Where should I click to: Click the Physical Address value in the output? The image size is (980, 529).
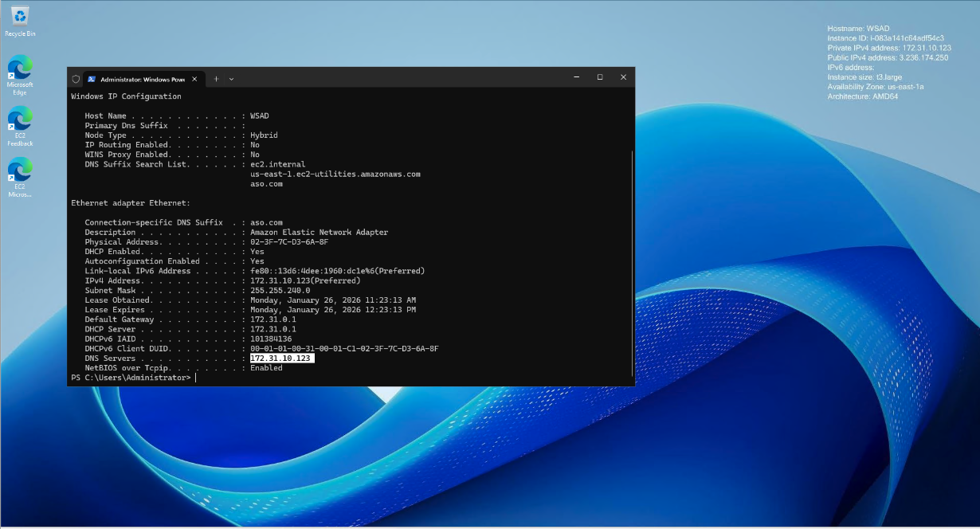tap(288, 242)
